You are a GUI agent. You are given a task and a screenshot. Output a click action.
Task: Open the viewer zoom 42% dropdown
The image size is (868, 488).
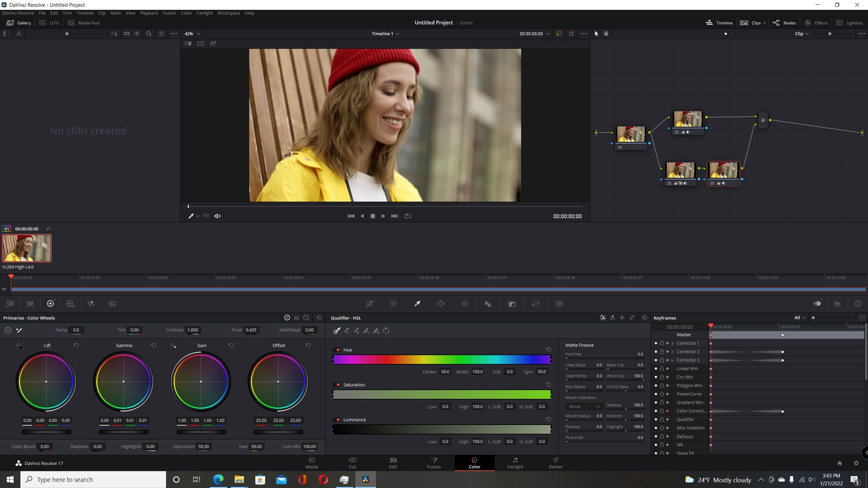click(192, 34)
